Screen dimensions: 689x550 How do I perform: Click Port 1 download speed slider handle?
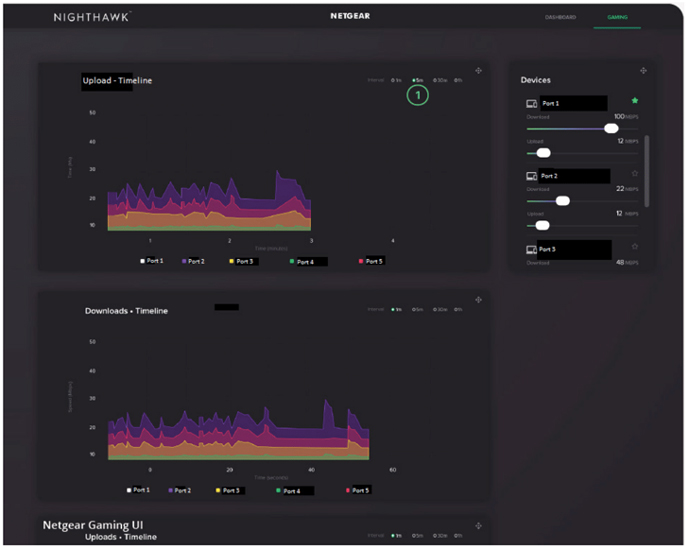tap(611, 128)
